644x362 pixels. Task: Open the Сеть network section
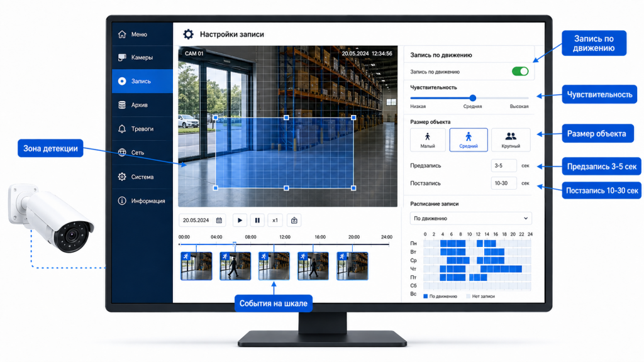[x=142, y=153]
